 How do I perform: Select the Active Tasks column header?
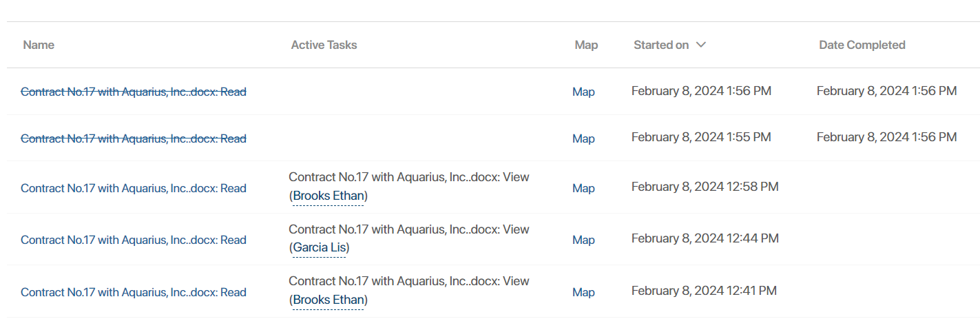pos(324,45)
